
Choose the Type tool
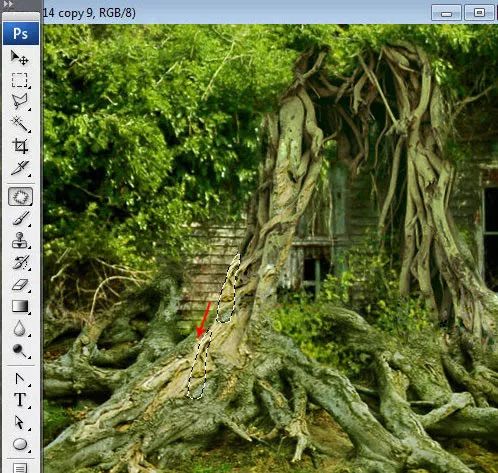pos(20,400)
